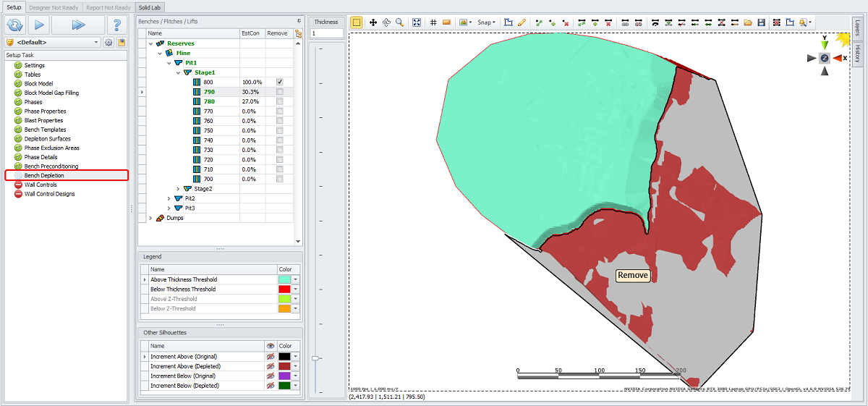This screenshot has width=868, height=406.
Task: Toggle visibility of Increment Above (Original)
Action: click(270, 357)
